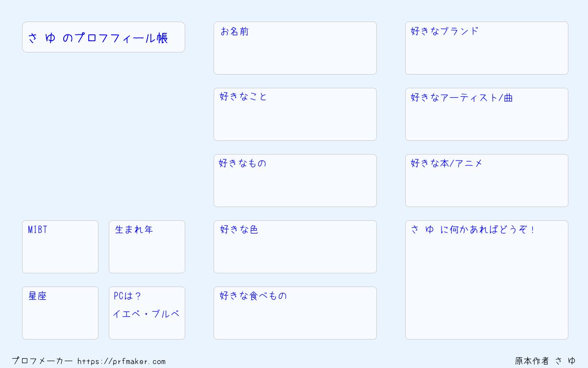This screenshot has height=368, width=588.
Task: Click the さゆのプロフフィール帳 title box
Action: pyautogui.click(x=103, y=37)
